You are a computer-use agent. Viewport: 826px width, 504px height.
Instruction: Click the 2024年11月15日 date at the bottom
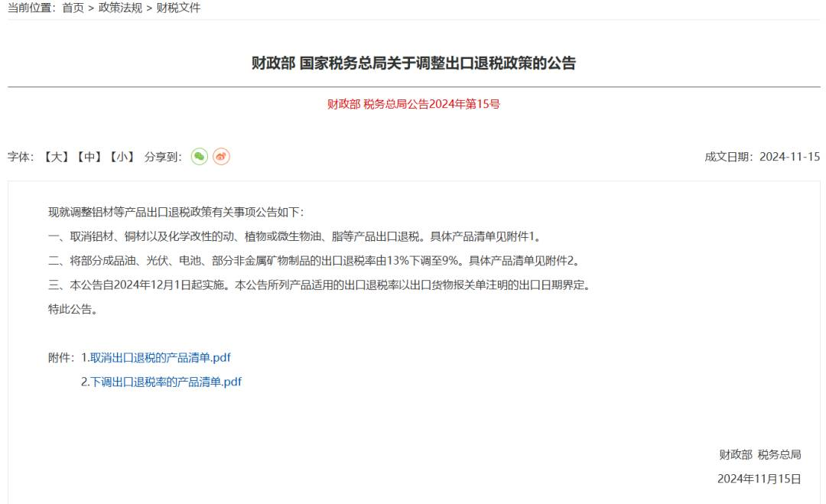point(759,479)
